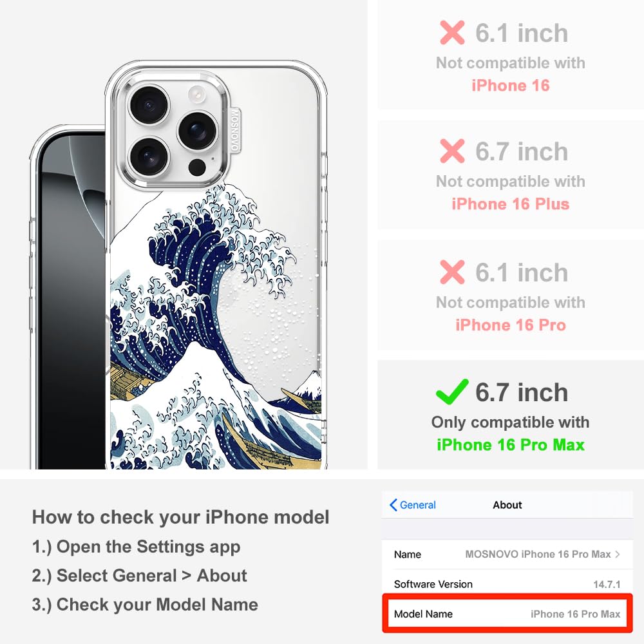Image resolution: width=644 pixels, height=644 pixels.
Task: Click the red iPhone 16 Plus label
Action: (x=511, y=204)
